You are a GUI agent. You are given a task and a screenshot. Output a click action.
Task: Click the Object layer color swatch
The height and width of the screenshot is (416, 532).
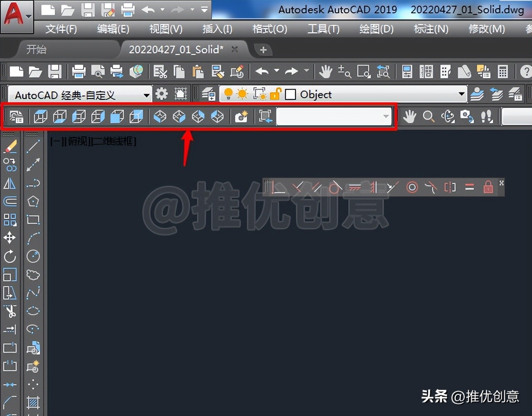pos(290,94)
